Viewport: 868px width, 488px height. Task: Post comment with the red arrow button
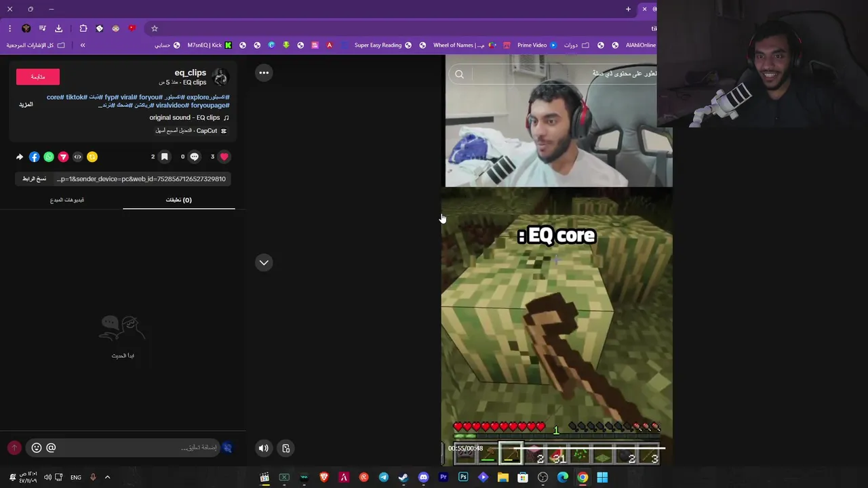(14, 447)
